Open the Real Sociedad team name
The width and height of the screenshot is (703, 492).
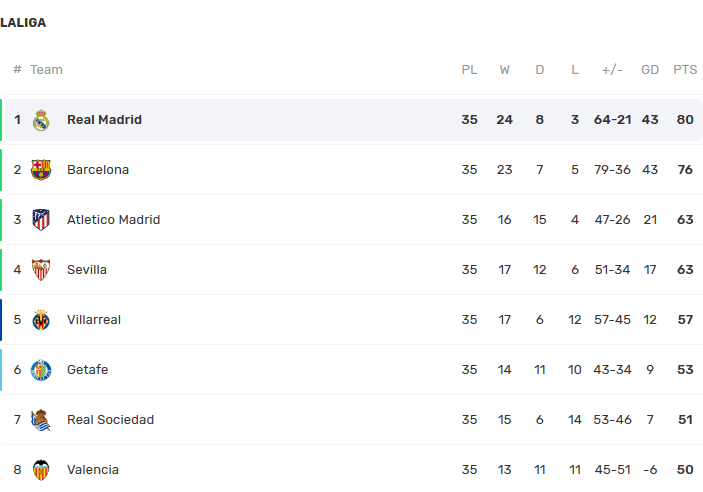point(110,420)
